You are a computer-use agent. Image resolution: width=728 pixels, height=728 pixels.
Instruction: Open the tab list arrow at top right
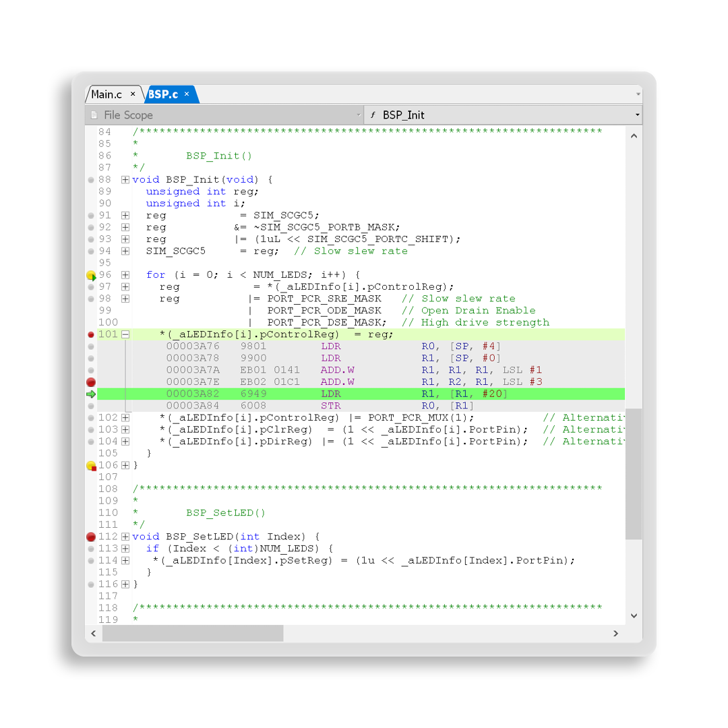pyautogui.click(x=638, y=94)
